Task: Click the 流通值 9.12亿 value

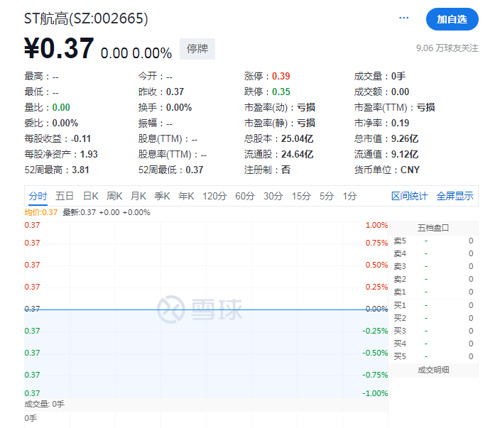Action: pyautogui.click(x=405, y=154)
